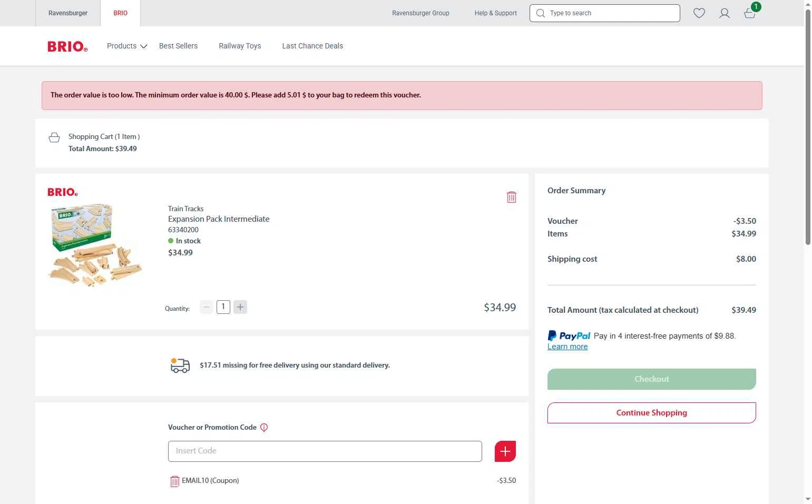Focus the Insert Code voucher field
This screenshot has width=812, height=504.
[x=325, y=451]
